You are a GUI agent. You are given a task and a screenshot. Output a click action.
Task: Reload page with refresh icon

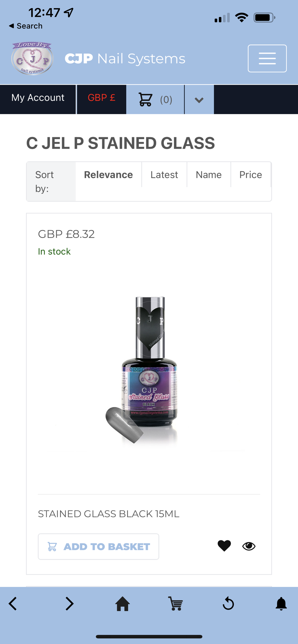tap(228, 603)
